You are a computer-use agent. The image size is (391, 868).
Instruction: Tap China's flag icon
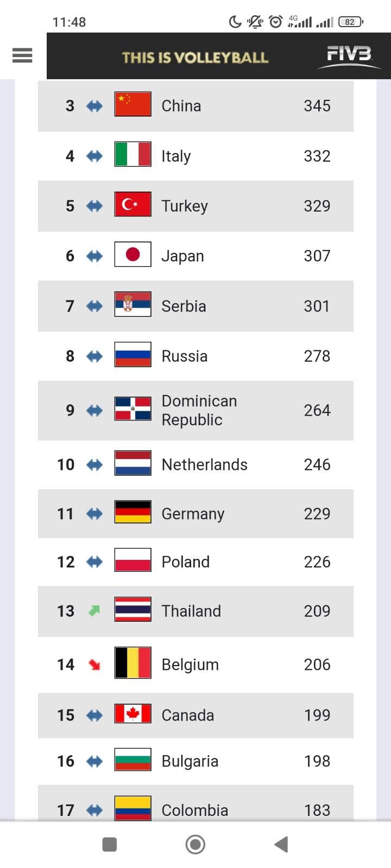[x=133, y=104]
